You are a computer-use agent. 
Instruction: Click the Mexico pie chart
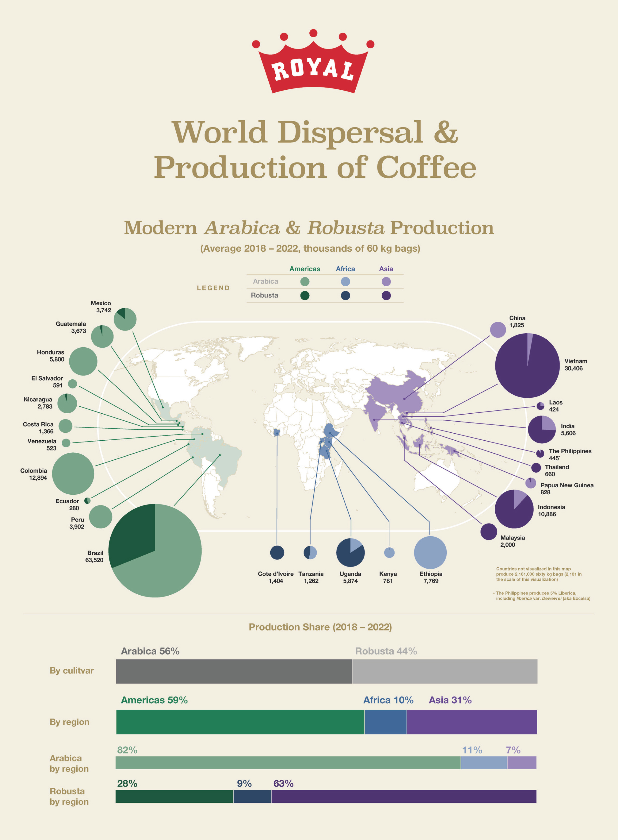pyautogui.click(x=125, y=319)
